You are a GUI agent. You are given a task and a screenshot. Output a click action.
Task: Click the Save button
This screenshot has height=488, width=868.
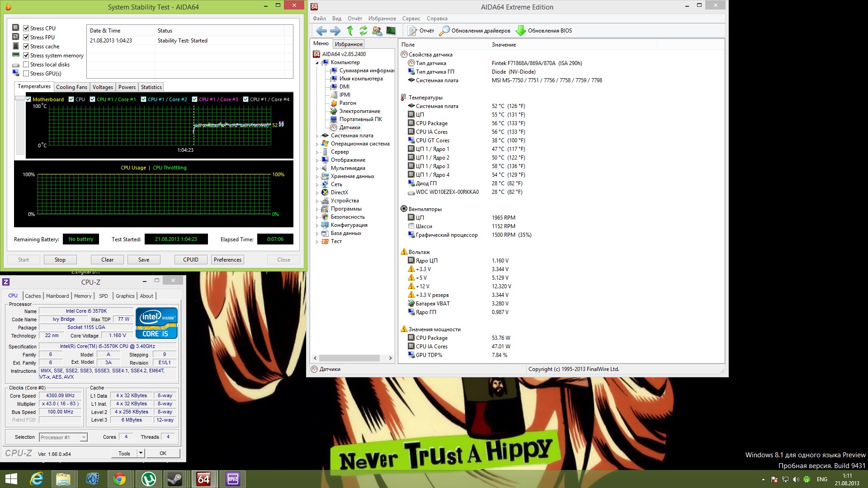click(x=144, y=260)
